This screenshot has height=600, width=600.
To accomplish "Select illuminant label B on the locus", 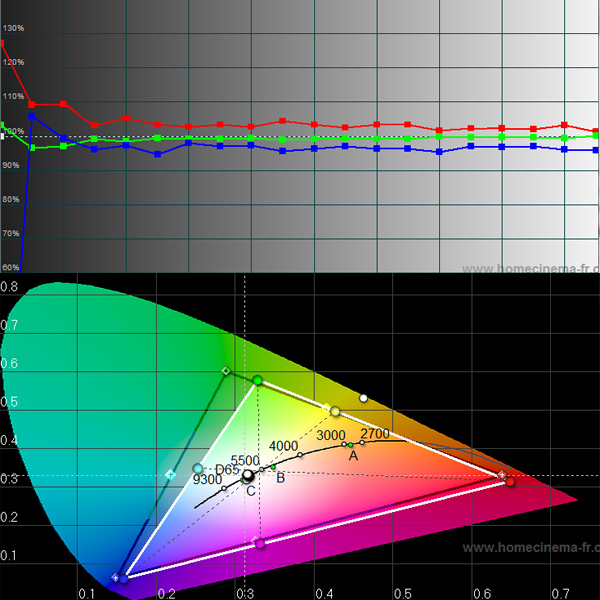I will point(280,478).
